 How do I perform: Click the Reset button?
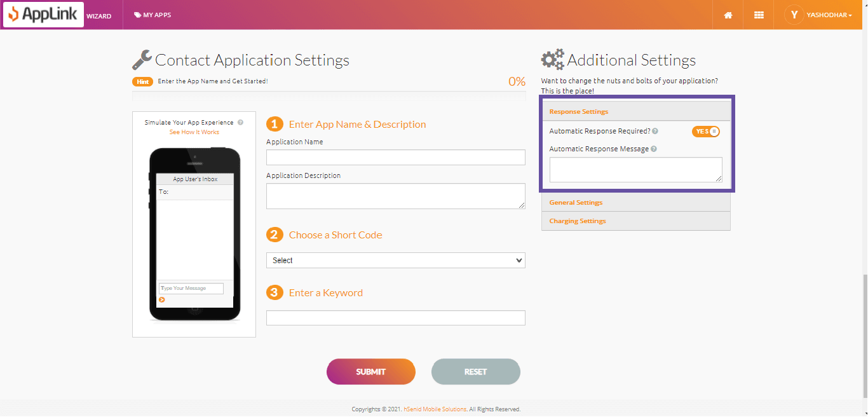476,372
